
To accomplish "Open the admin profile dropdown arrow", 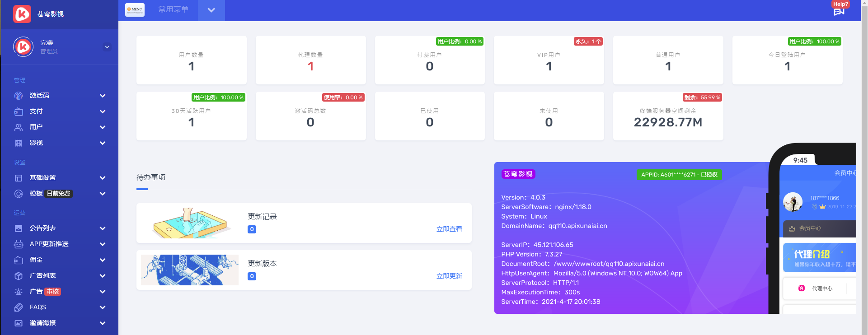I will point(107,47).
